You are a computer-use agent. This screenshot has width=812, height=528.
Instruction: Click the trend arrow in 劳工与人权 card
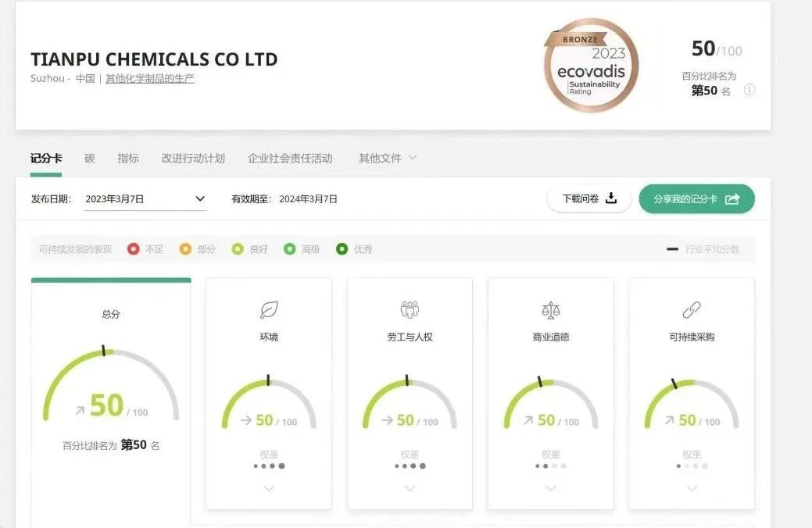[x=387, y=420]
